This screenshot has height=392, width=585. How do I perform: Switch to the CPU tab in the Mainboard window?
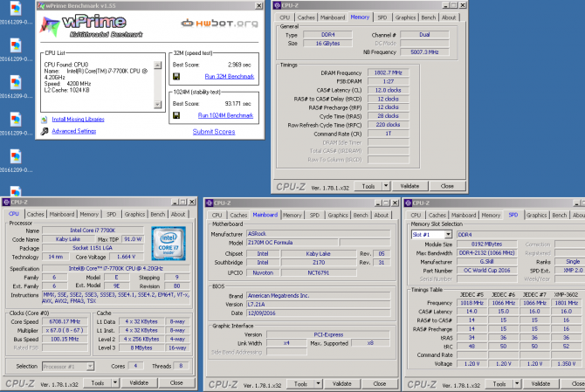tap(217, 216)
